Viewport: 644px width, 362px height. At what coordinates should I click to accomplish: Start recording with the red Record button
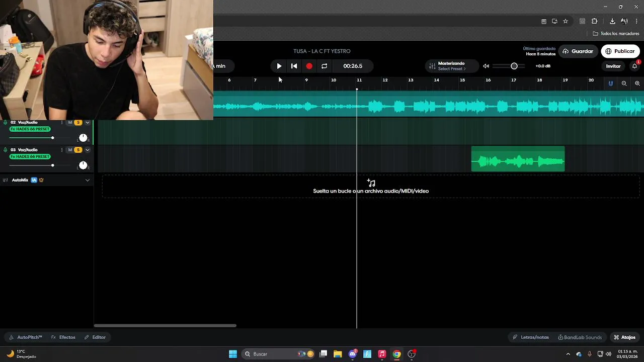coord(309,66)
